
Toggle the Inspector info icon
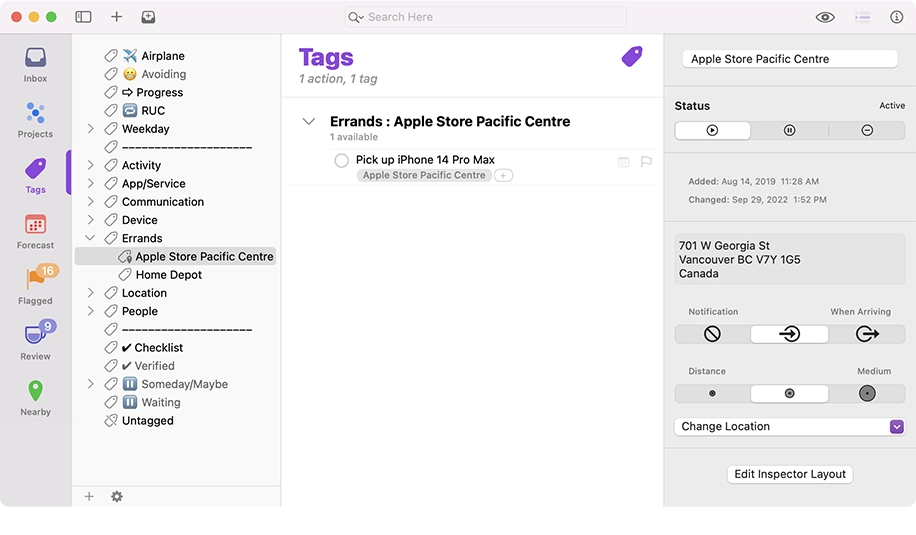click(x=896, y=17)
